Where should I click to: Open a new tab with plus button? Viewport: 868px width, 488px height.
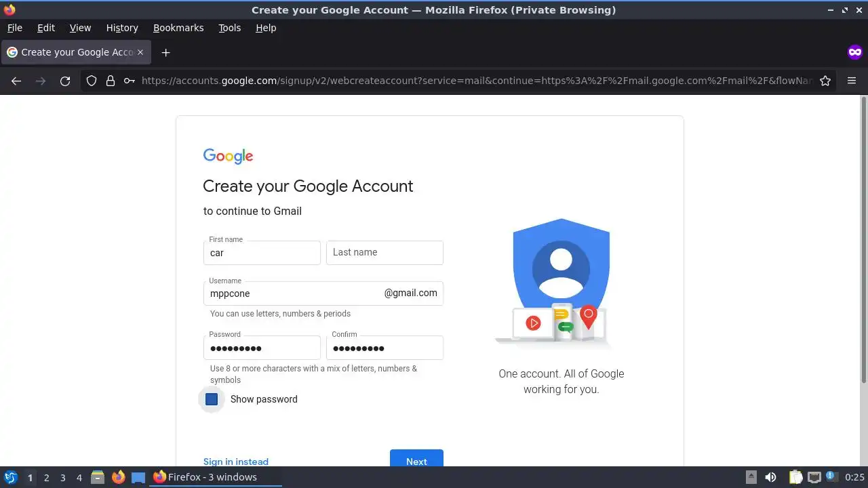point(165,52)
